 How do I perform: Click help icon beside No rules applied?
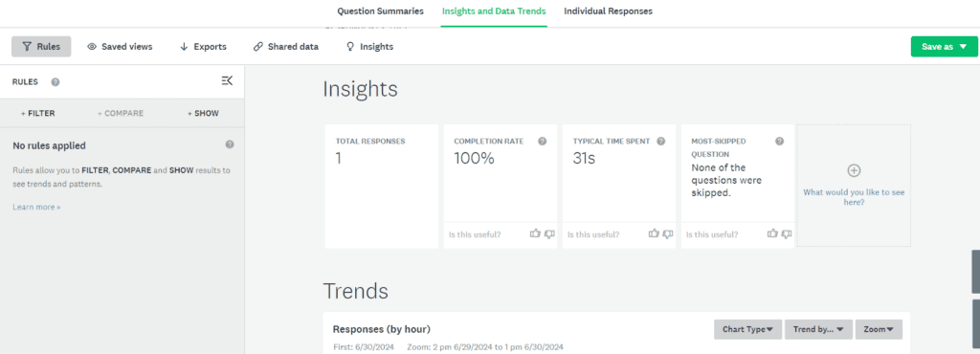tap(230, 144)
